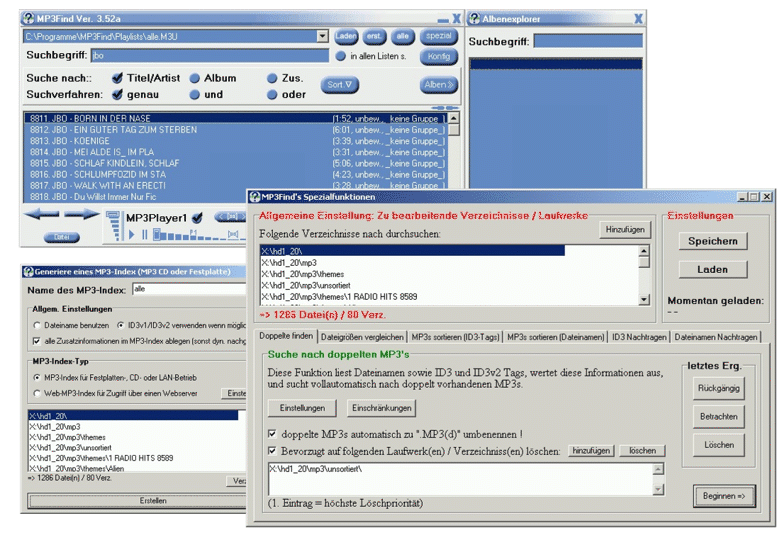Image resolution: width=780 pixels, height=533 pixels.
Task: Click the large right arrow in MP3Find
Action: coord(82,214)
